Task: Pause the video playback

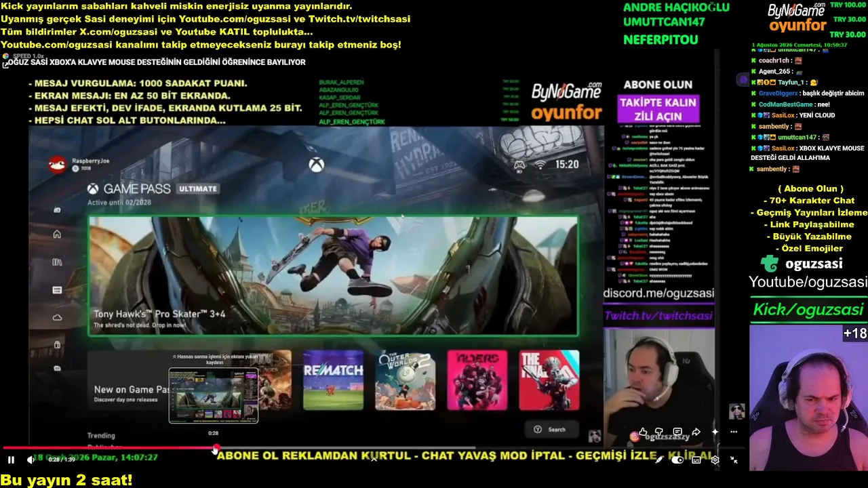Action: 11,460
